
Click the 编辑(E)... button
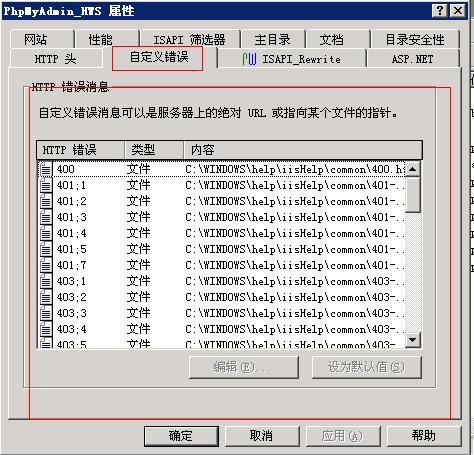click(x=243, y=367)
